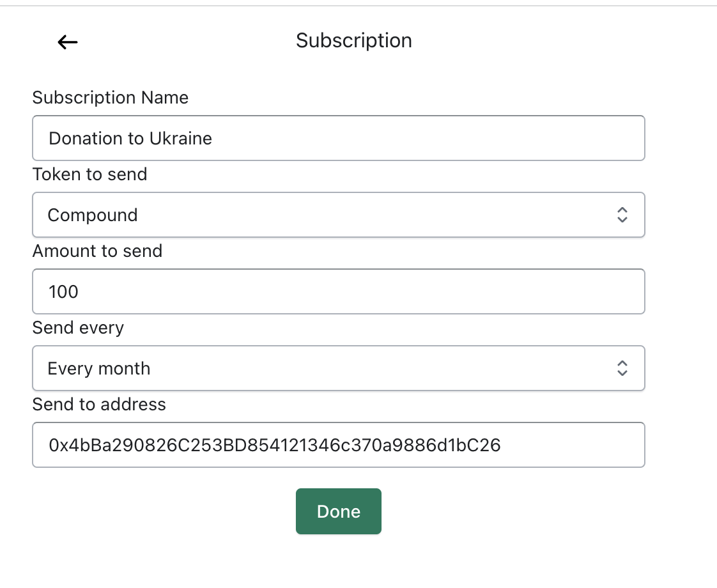This screenshot has width=717, height=588.
Task: Click the recipient address starting with 0x4bBa
Action: point(274,445)
